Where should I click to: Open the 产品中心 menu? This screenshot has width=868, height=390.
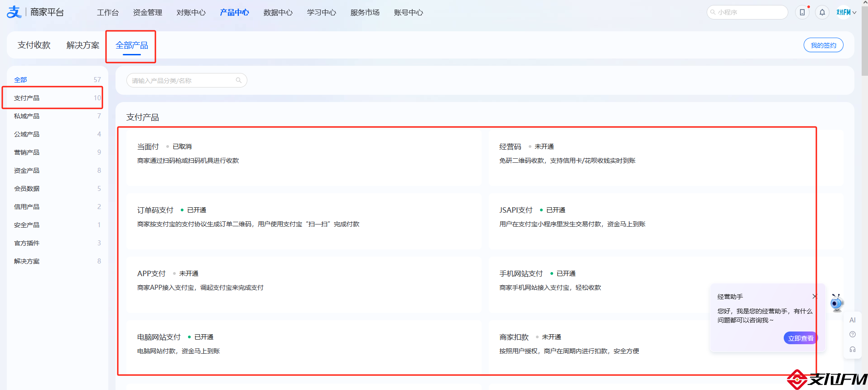tap(234, 13)
